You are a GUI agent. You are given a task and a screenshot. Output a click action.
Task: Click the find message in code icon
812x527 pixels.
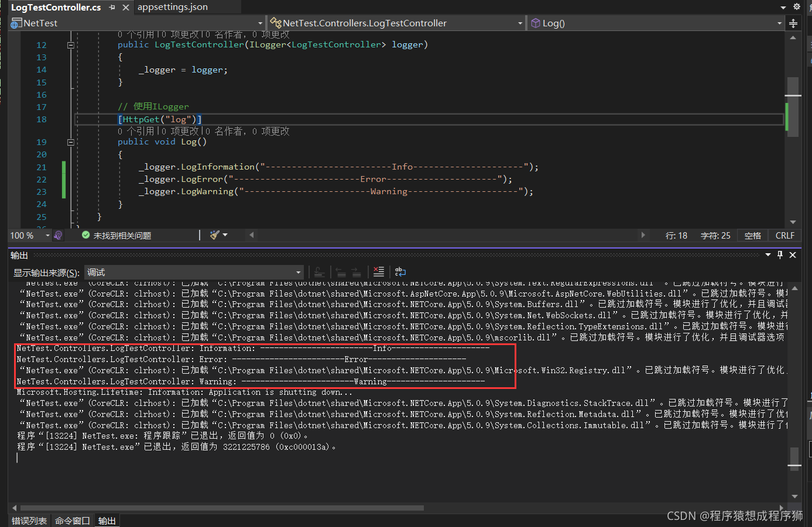point(319,272)
